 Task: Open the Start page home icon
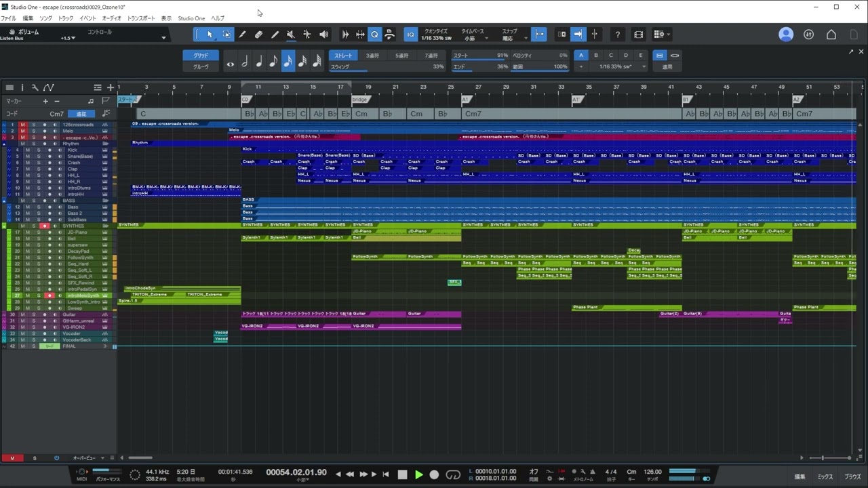(831, 35)
